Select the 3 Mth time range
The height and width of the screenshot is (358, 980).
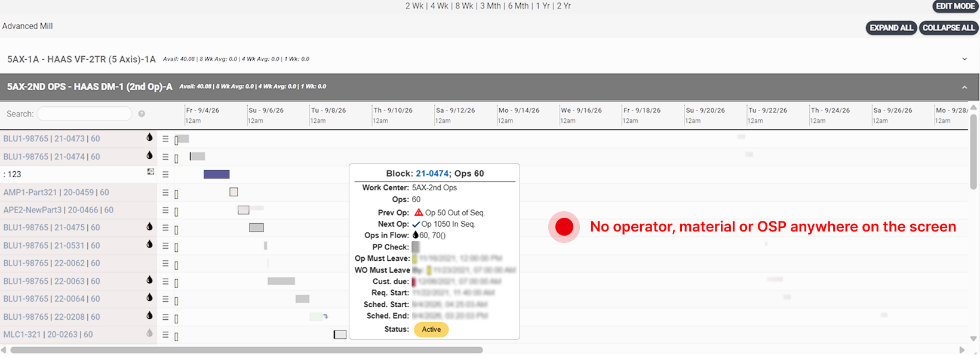490,6
